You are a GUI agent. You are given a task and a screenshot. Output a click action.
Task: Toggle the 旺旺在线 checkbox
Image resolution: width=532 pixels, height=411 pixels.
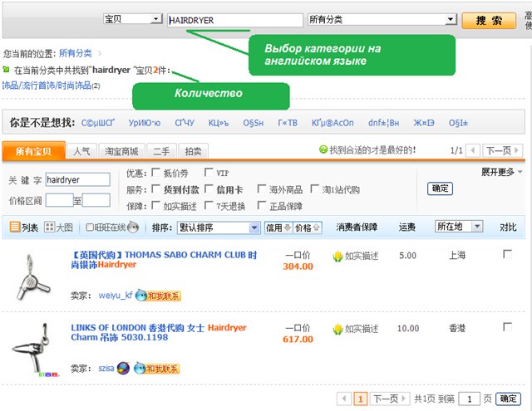point(90,227)
